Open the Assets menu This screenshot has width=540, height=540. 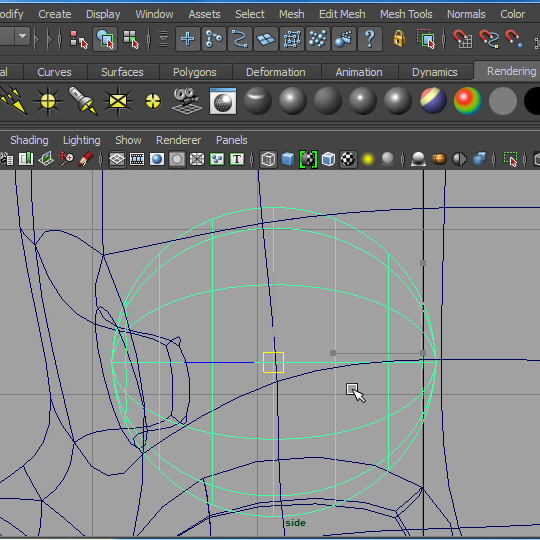204,14
